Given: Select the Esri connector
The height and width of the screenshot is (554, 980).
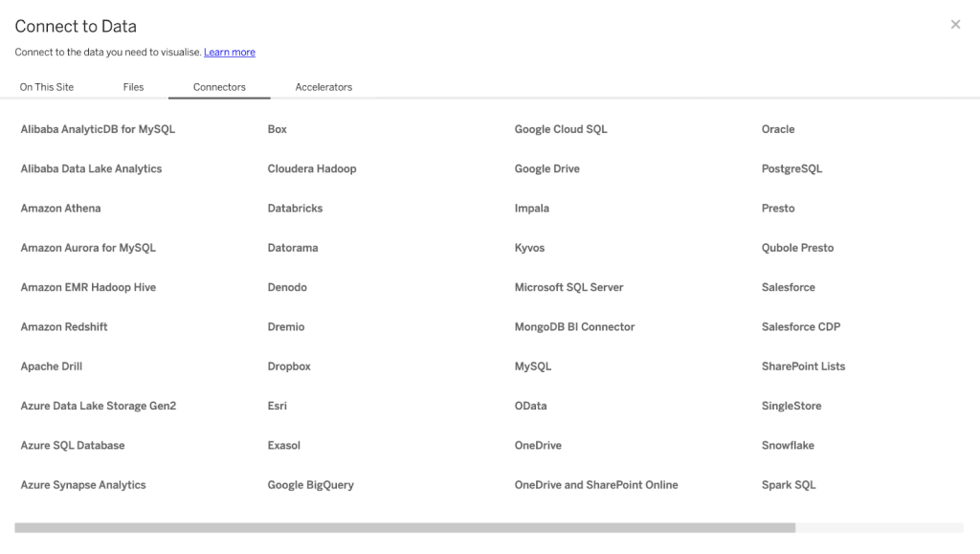Looking at the screenshot, I should (277, 406).
